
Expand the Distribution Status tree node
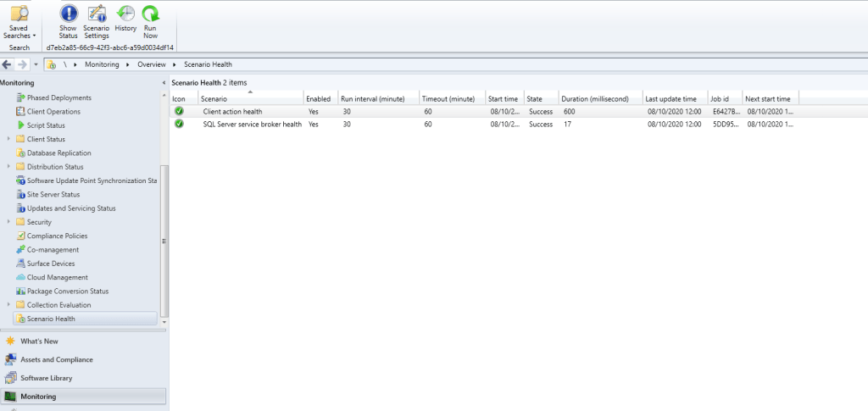pyautogui.click(x=8, y=167)
